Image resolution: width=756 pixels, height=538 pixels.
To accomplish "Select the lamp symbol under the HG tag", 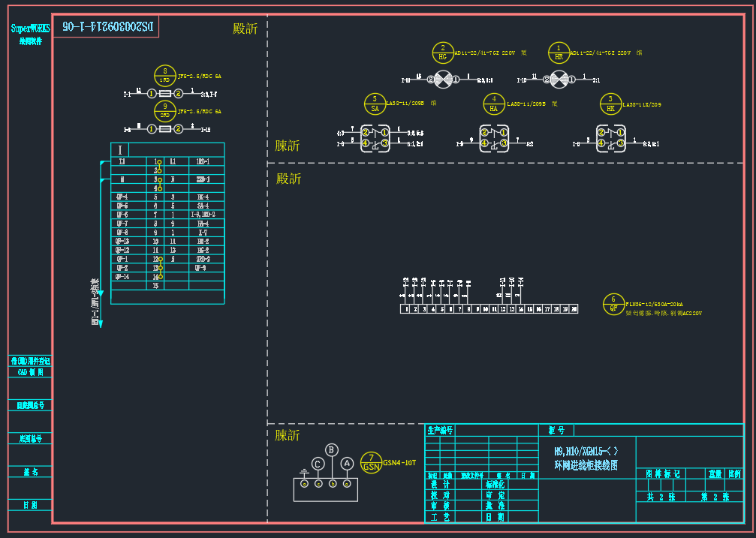I will 444,78.
